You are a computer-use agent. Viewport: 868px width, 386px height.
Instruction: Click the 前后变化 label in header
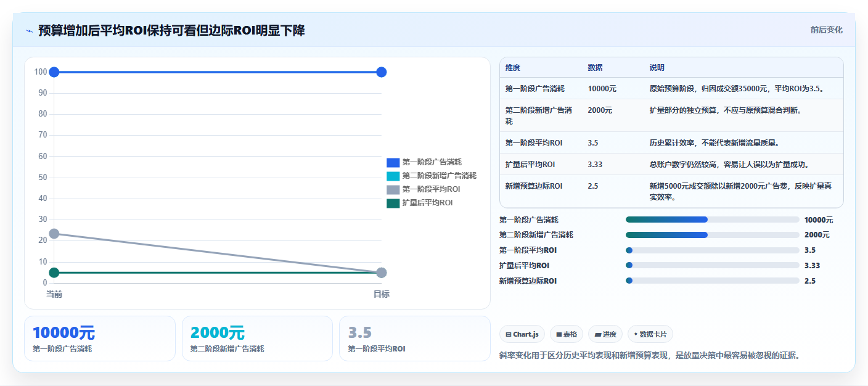click(x=826, y=30)
